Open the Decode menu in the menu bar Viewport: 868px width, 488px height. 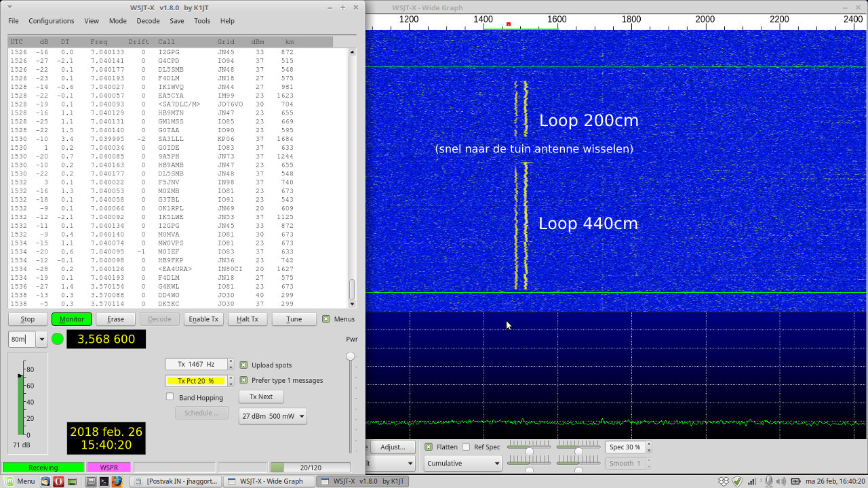point(148,21)
